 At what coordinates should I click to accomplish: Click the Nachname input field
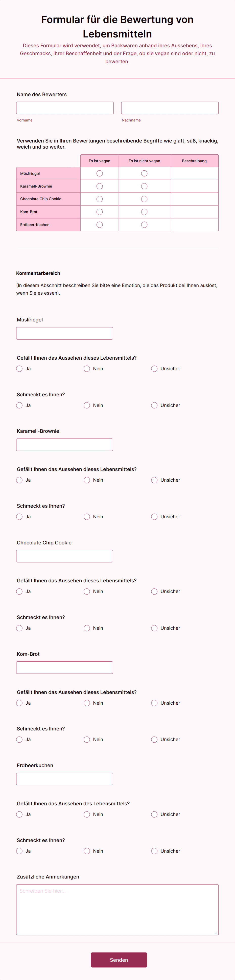[x=170, y=108]
